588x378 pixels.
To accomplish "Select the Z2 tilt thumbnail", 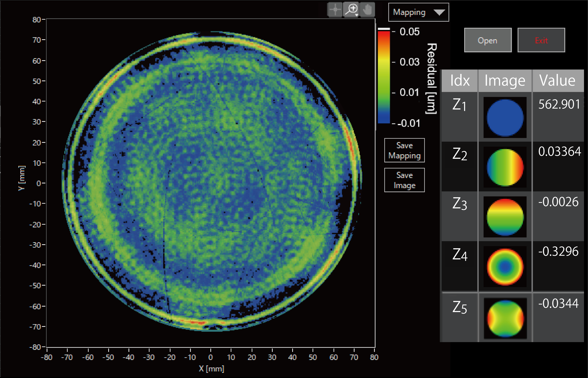I will 505,167.
